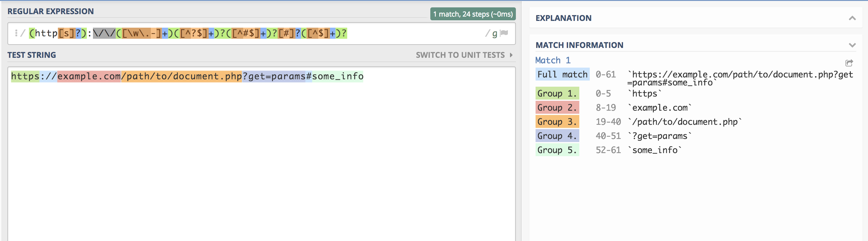Click the 'example.com' result for Group 2
Image resolution: width=868 pixels, height=241 pixels.
660,107
